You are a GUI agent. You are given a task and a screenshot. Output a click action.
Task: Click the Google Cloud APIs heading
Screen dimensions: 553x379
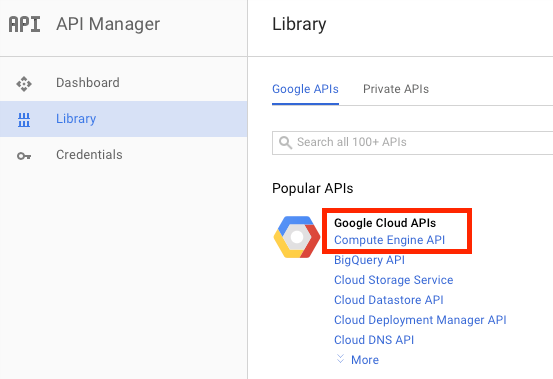(x=385, y=223)
